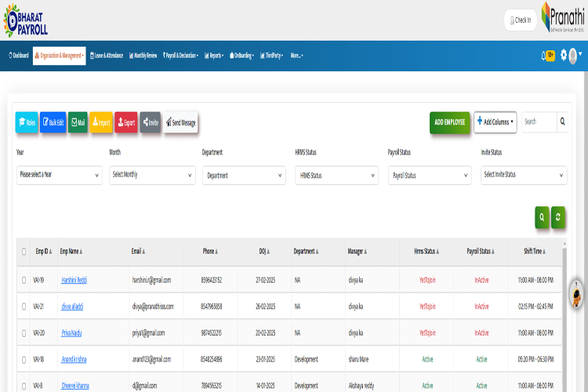
Task: Click the user profile avatar icon
Action: click(x=572, y=56)
